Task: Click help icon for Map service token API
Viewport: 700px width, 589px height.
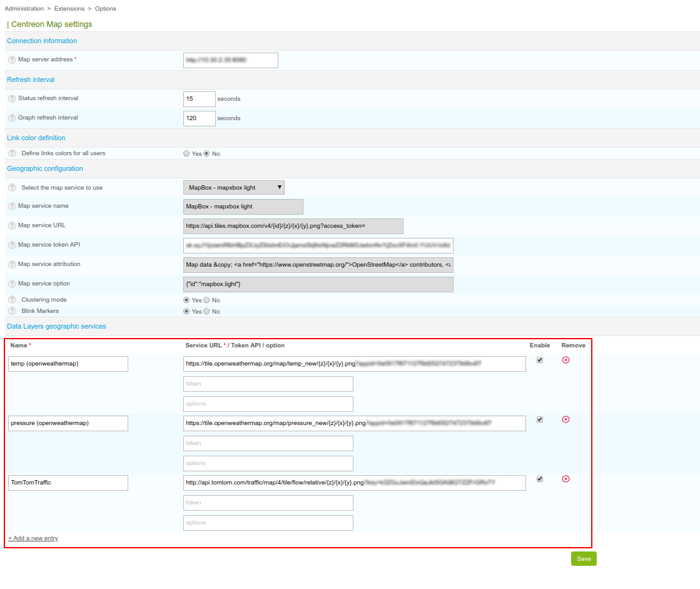Action: coord(12,245)
